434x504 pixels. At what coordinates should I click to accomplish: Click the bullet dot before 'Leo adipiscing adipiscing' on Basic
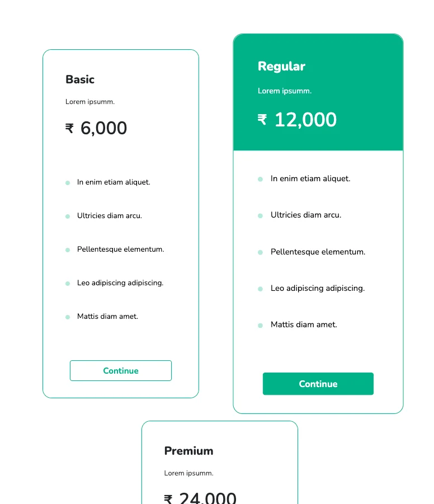(x=67, y=283)
